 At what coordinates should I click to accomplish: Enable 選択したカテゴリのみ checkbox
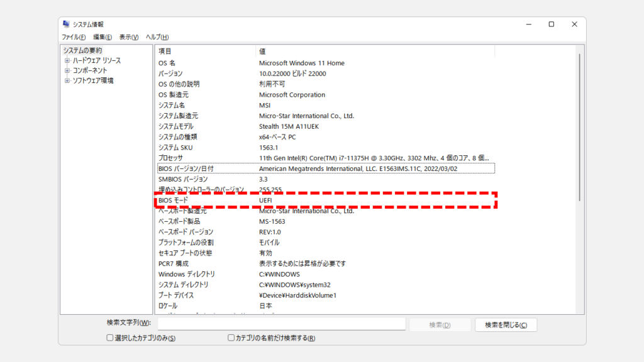(x=109, y=337)
